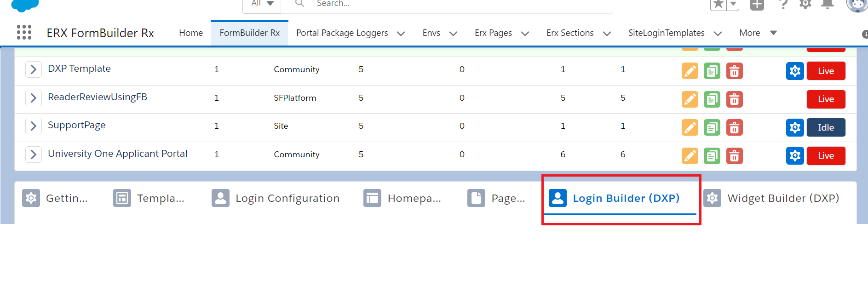Expand the University One Applicant Portal row
Image resolution: width=868 pixels, height=298 pixels.
tap(33, 155)
